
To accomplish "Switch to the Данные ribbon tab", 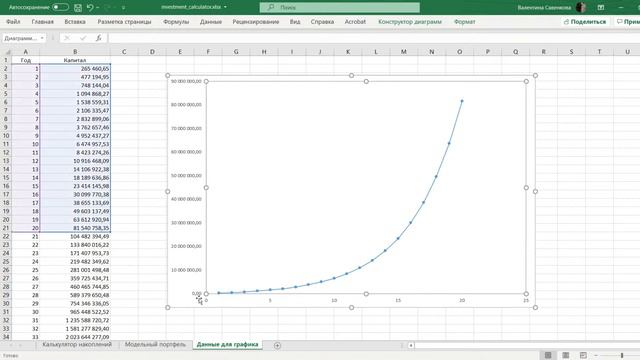I will 211,22.
